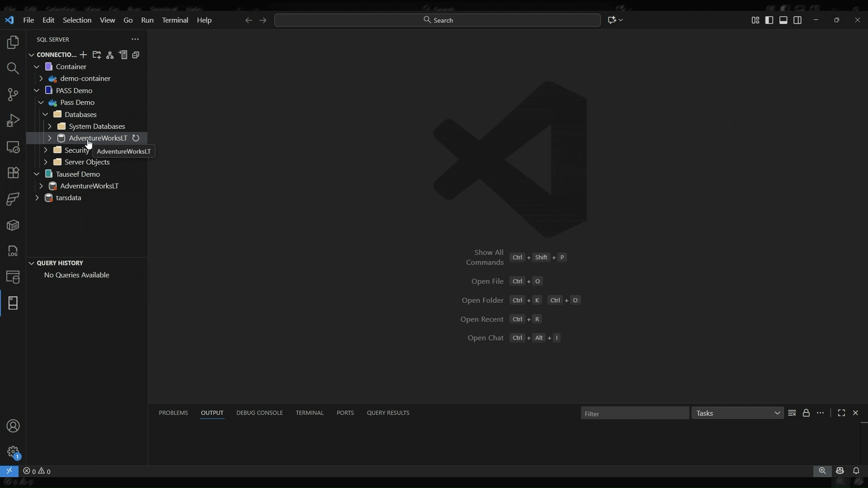The height and width of the screenshot is (488, 868).
Task: Toggle output scroll lock
Action: coord(806,413)
